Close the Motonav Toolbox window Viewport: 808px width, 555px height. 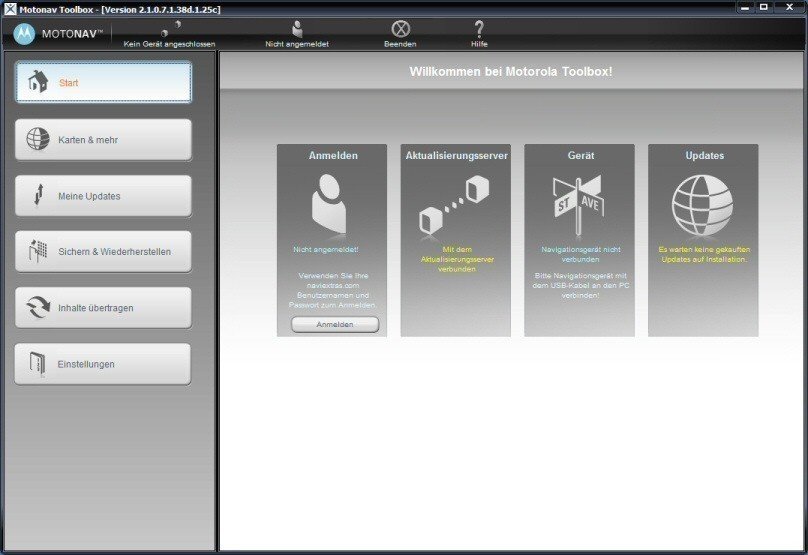pyautogui.click(x=789, y=7)
